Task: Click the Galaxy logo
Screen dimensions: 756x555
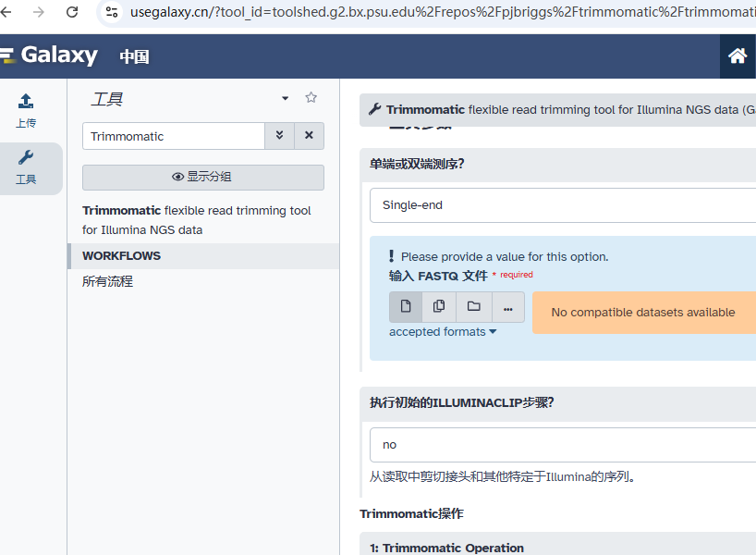Action: (49, 55)
